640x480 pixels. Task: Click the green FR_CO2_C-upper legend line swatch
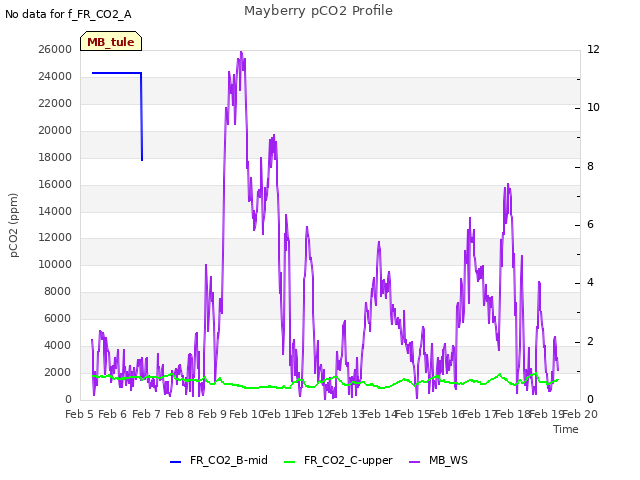coord(289,462)
